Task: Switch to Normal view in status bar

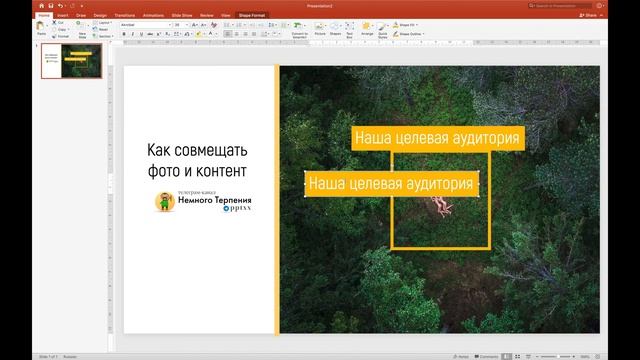Action: point(507,357)
